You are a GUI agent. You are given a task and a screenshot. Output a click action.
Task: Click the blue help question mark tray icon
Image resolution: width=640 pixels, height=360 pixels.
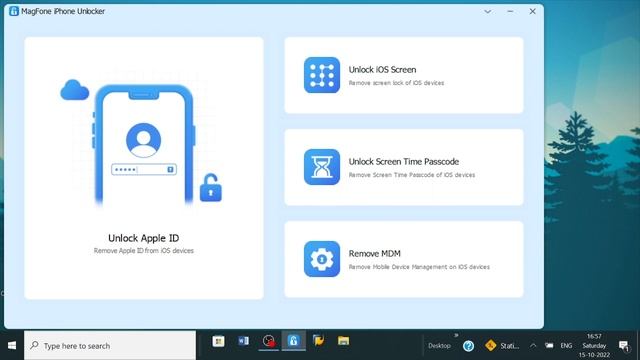point(469,346)
